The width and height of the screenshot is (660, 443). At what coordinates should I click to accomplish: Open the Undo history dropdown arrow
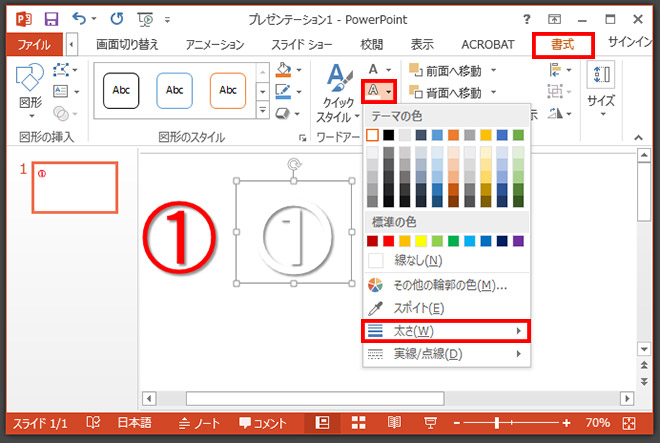[x=94, y=19]
